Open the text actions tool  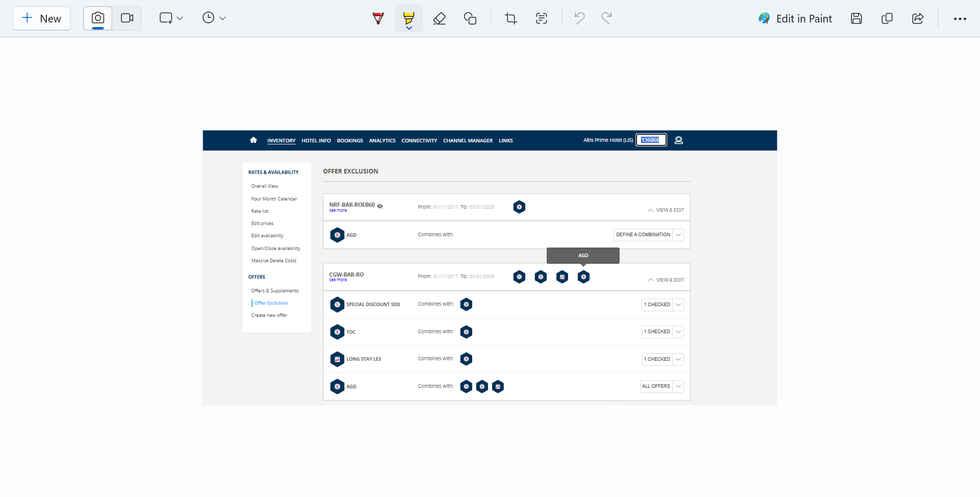[x=542, y=18]
